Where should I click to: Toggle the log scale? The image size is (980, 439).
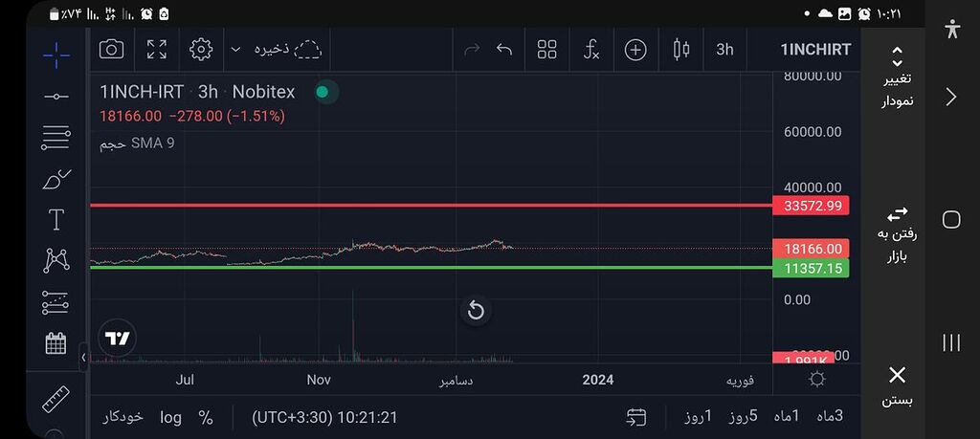point(170,417)
